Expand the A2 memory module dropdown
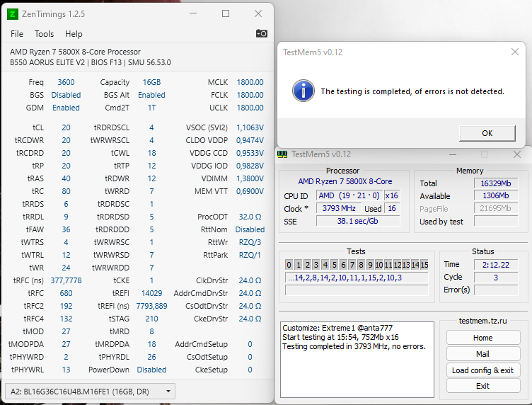This screenshot has width=532, height=405. [91, 392]
